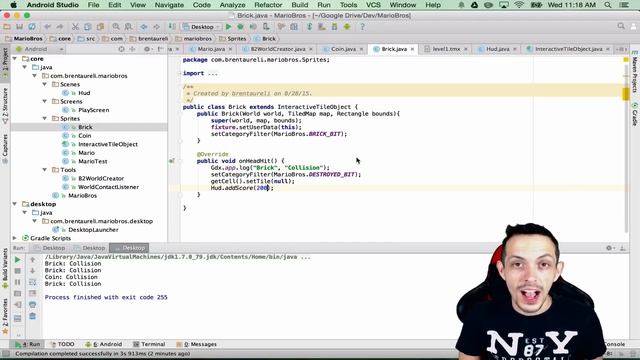Click the Debug bug icon in the main toolbar
Image resolution: width=640 pixels, height=360 pixels.
[240, 27]
